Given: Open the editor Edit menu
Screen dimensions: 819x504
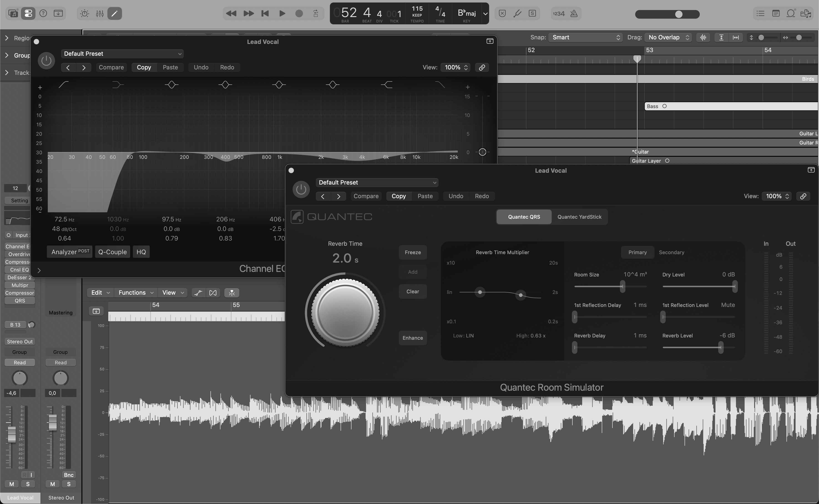Looking at the screenshot, I should (x=100, y=293).
